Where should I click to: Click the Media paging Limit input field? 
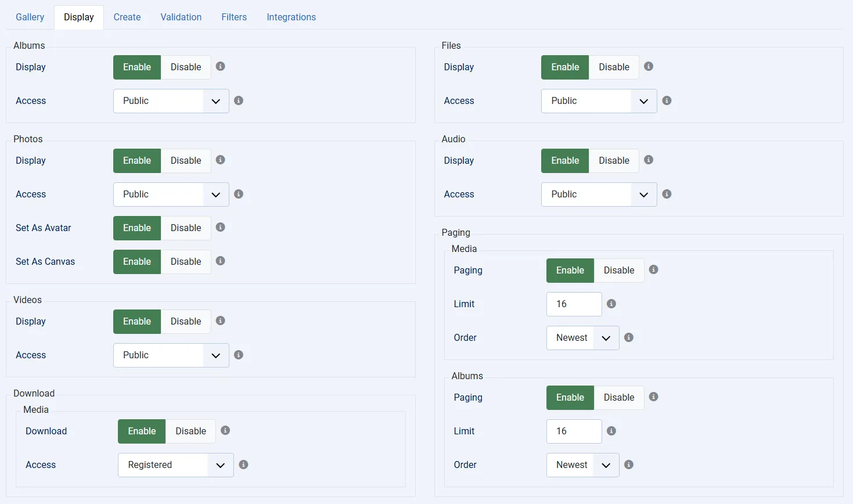(574, 304)
